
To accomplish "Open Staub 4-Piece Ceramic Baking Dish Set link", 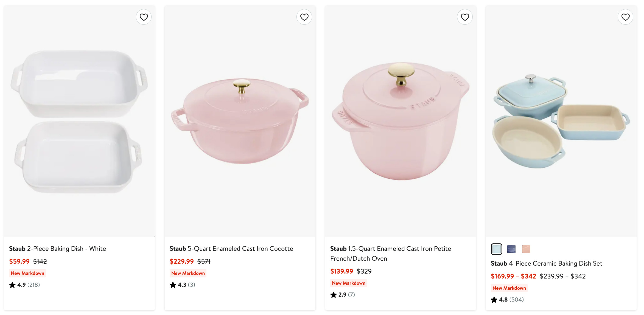I will coord(546,263).
